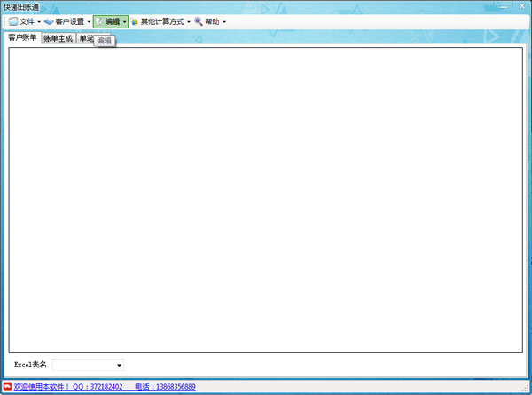Expand the 文件 menu dropdown arrow
This screenshot has height=395, width=532.
(x=39, y=21)
